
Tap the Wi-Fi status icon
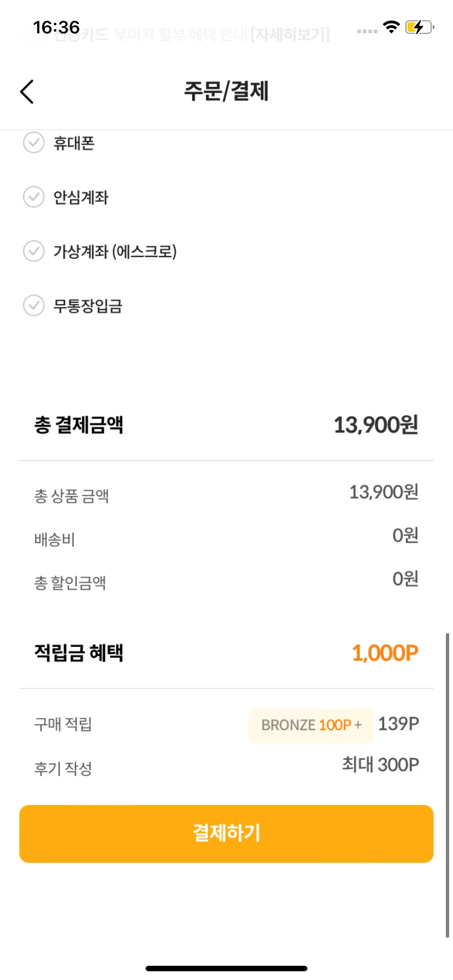click(391, 27)
